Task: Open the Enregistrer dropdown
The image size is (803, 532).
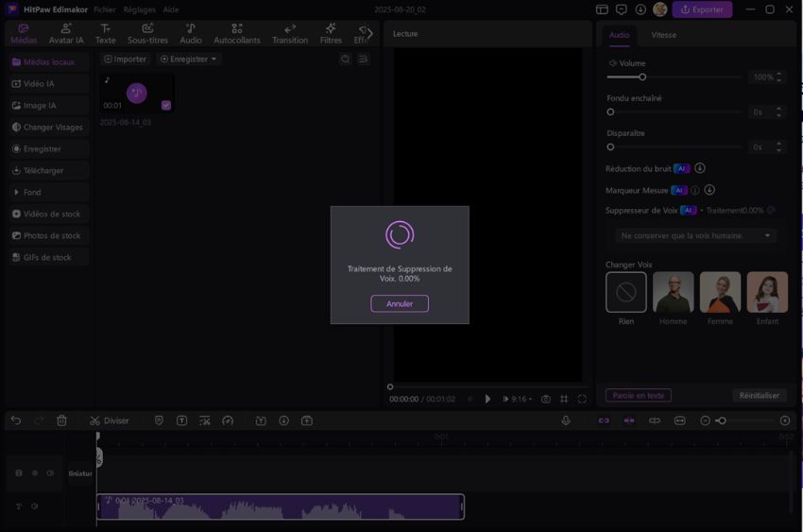Action: [x=189, y=59]
